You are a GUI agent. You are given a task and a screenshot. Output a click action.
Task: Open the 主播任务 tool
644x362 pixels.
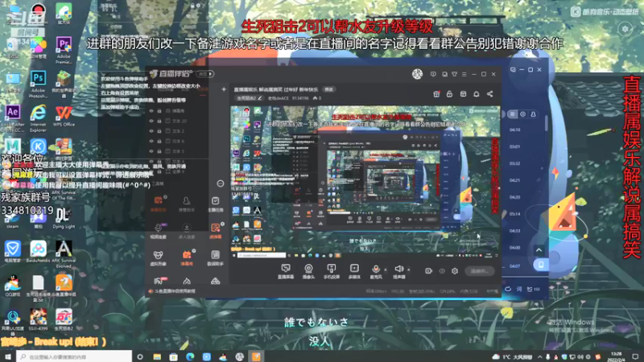(215, 204)
